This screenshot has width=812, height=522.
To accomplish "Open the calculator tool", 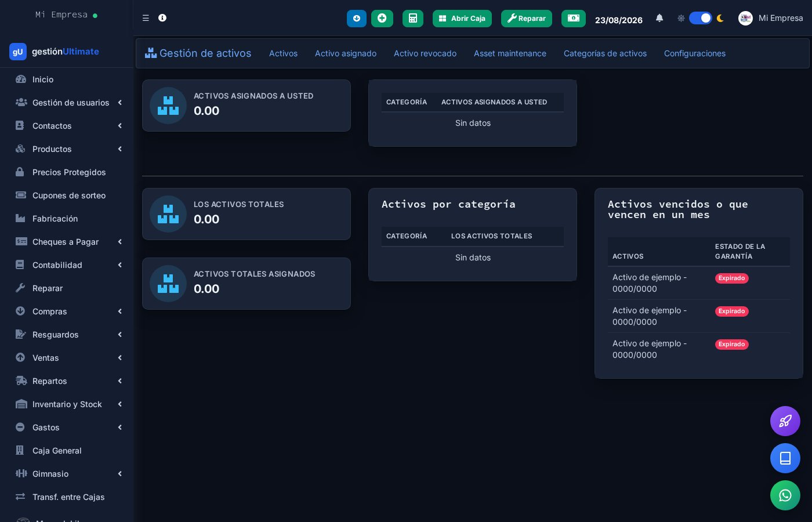I will [x=413, y=19].
